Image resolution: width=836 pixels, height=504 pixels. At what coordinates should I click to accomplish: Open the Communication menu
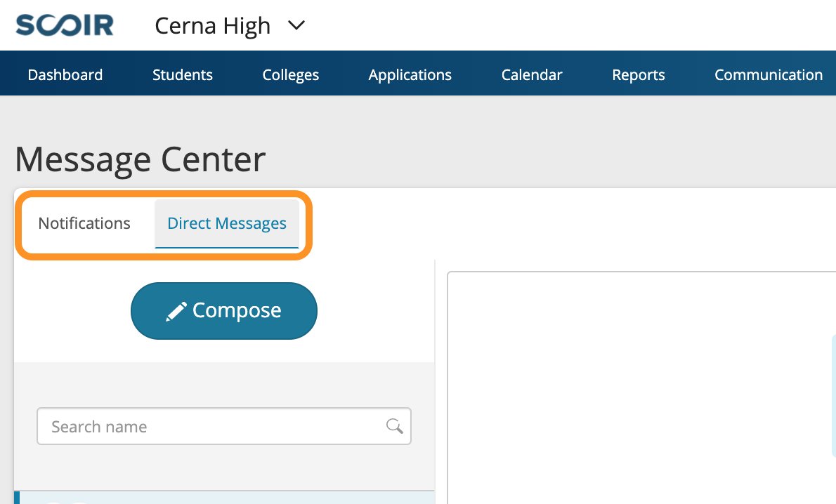769,74
